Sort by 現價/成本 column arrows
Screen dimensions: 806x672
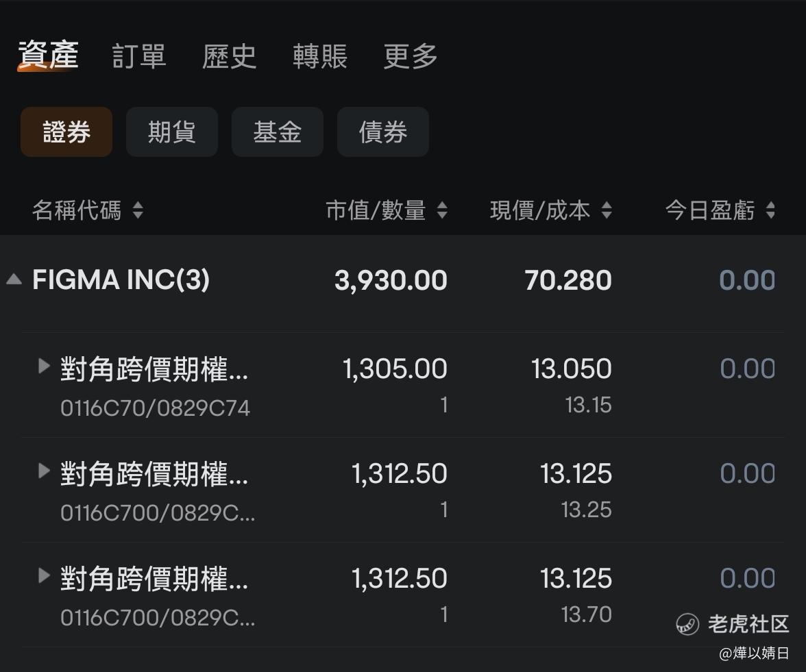[607, 210]
